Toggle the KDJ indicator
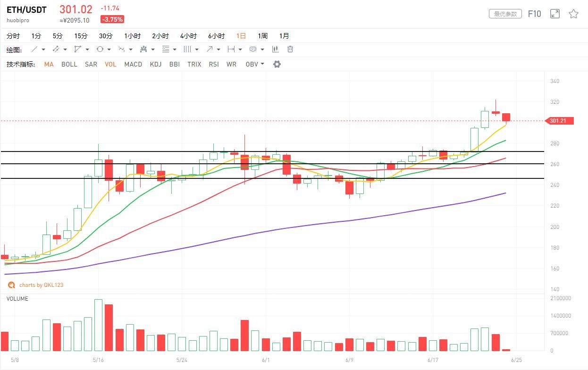 (156, 64)
